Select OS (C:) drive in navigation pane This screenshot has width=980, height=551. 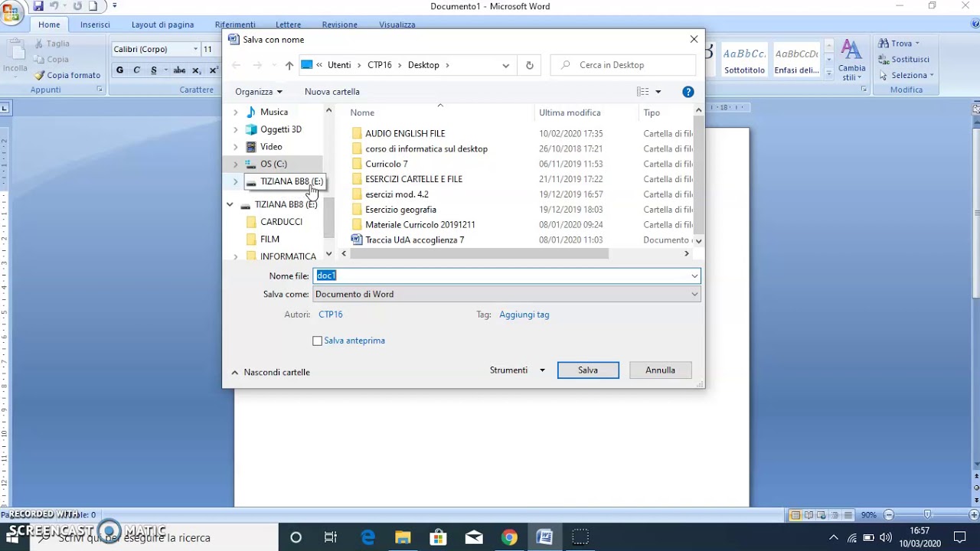[x=273, y=164]
